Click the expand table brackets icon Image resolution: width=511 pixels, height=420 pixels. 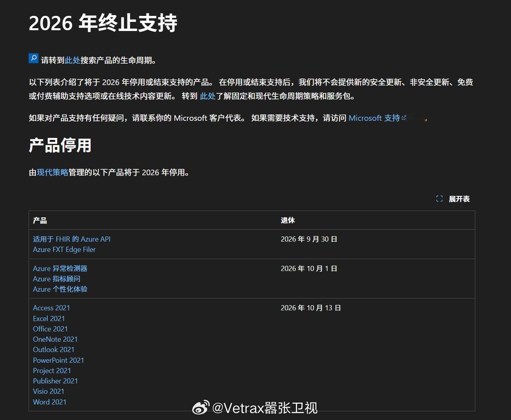[439, 199]
